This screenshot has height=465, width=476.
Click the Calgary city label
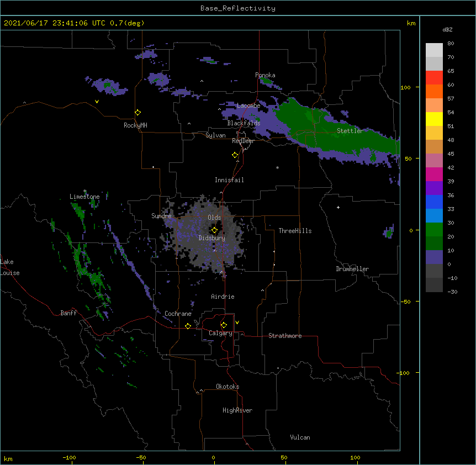(220, 333)
